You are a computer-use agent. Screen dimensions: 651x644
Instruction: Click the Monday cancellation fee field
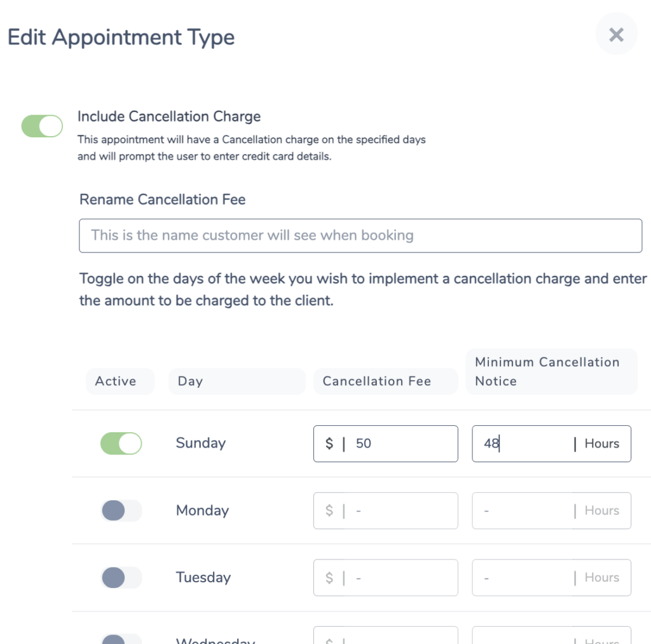386,510
